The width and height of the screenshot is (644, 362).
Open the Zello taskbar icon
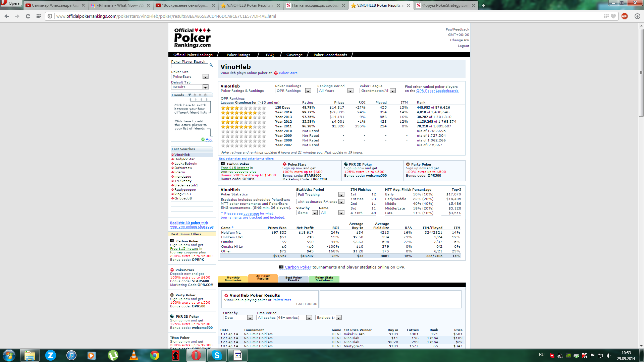tap(51, 355)
